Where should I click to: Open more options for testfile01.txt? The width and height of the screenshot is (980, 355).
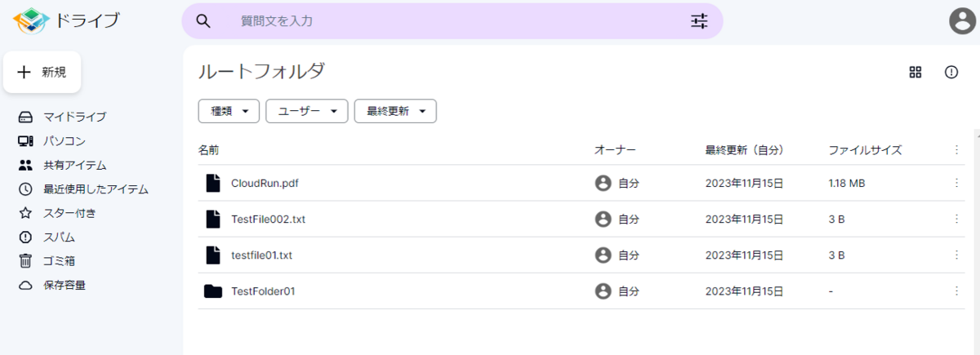(x=956, y=255)
